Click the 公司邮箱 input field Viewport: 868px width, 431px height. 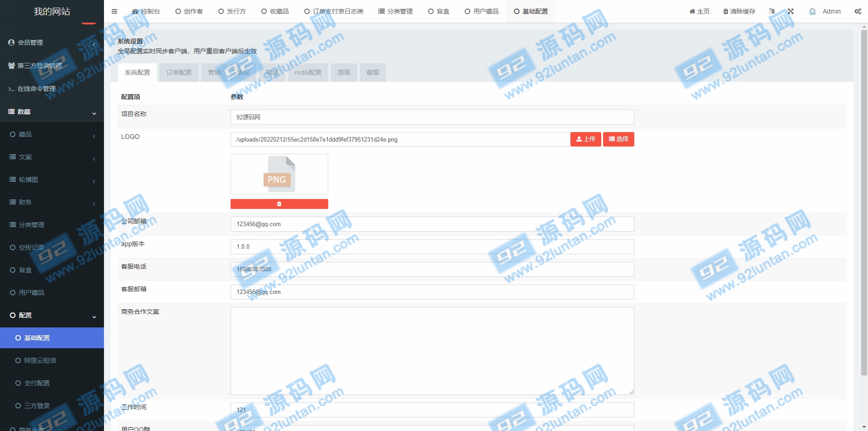click(432, 224)
